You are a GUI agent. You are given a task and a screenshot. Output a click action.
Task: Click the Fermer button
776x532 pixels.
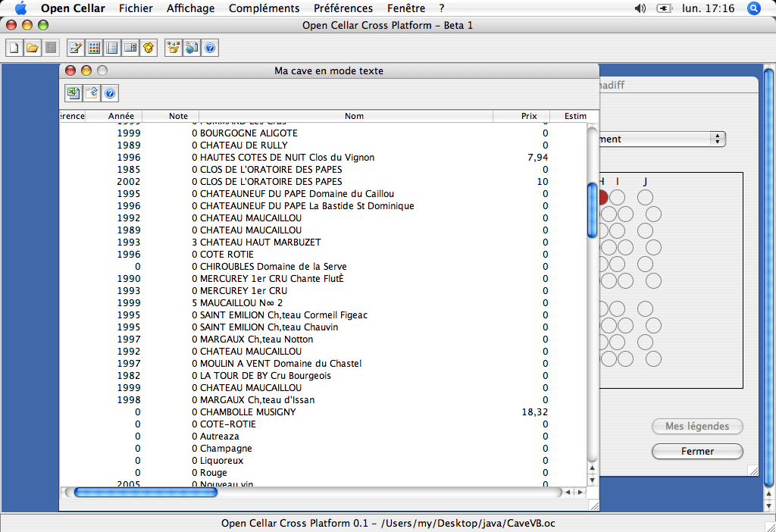[x=697, y=452]
